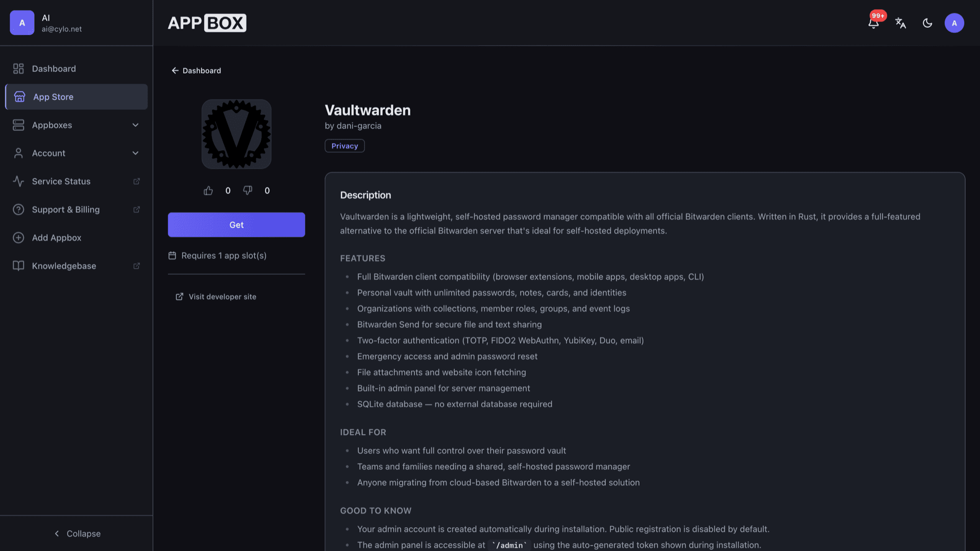This screenshot has width=980, height=551.
Task: Click the Vaultwarden app logo
Action: pyautogui.click(x=236, y=134)
